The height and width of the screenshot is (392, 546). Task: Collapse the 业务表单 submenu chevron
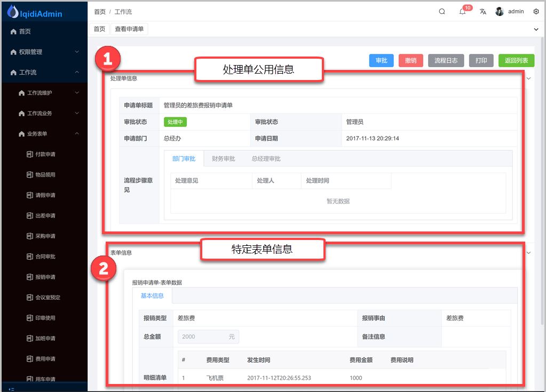(77, 133)
